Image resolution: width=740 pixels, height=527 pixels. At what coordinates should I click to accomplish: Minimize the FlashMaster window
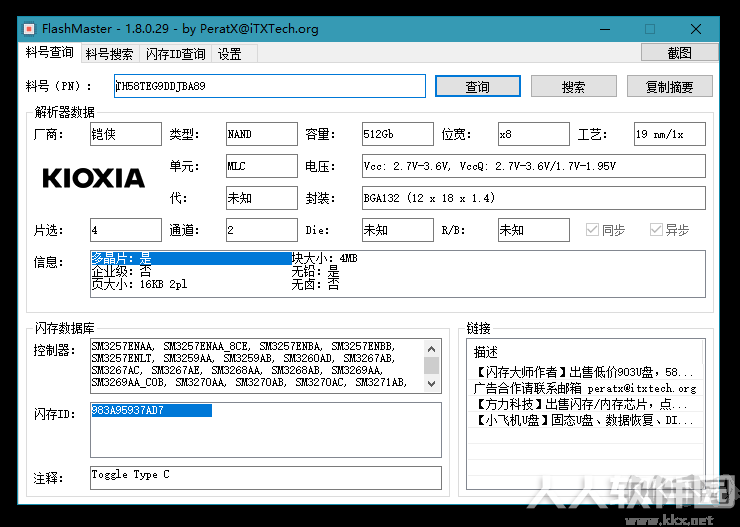pyautogui.click(x=605, y=29)
